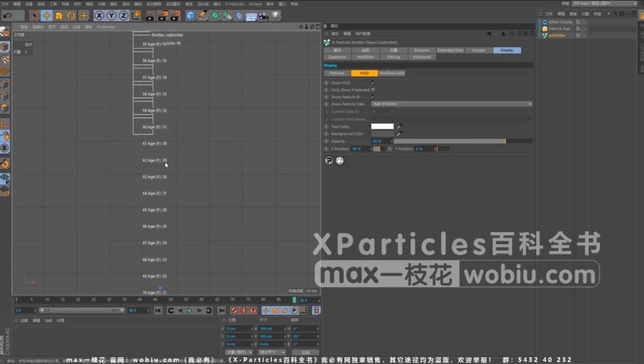Toggle autokeying button
This screenshot has height=364, width=644.
243,311
